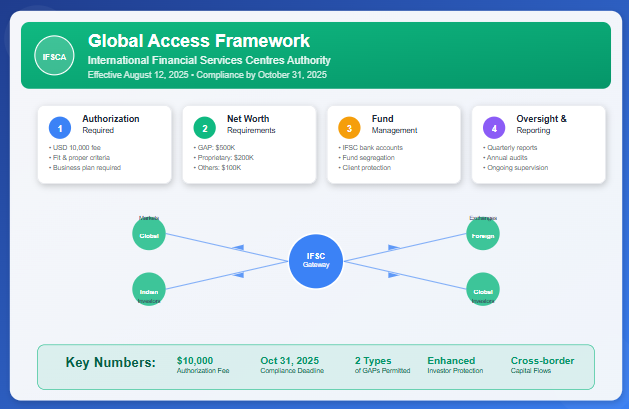
Task: Click the Cross-border Capital Flows item
Action: (542, 365)
